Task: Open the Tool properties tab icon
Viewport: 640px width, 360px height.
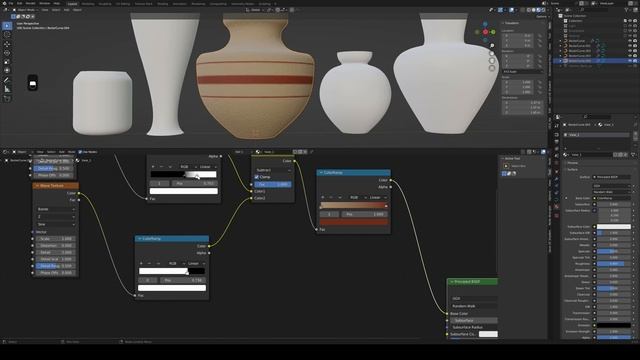Action: pyautogui.click(x=556, y=126)
